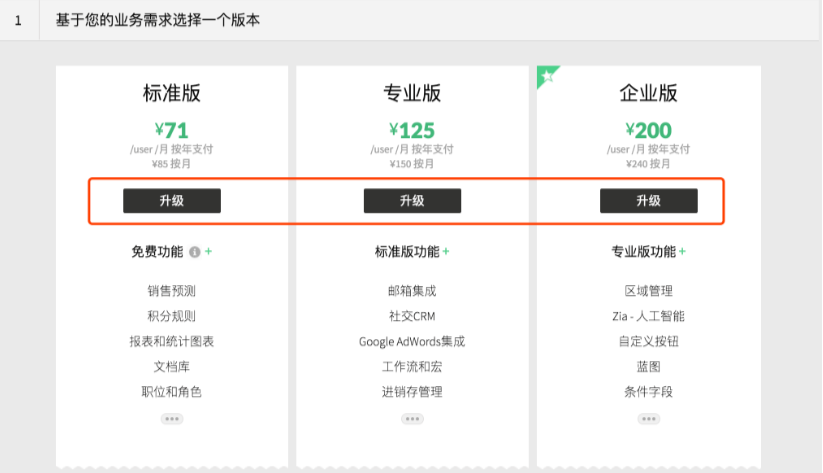Expand the green plus next to 免费功能
This screenshot has height=473, width=823.
pos(208,252)
